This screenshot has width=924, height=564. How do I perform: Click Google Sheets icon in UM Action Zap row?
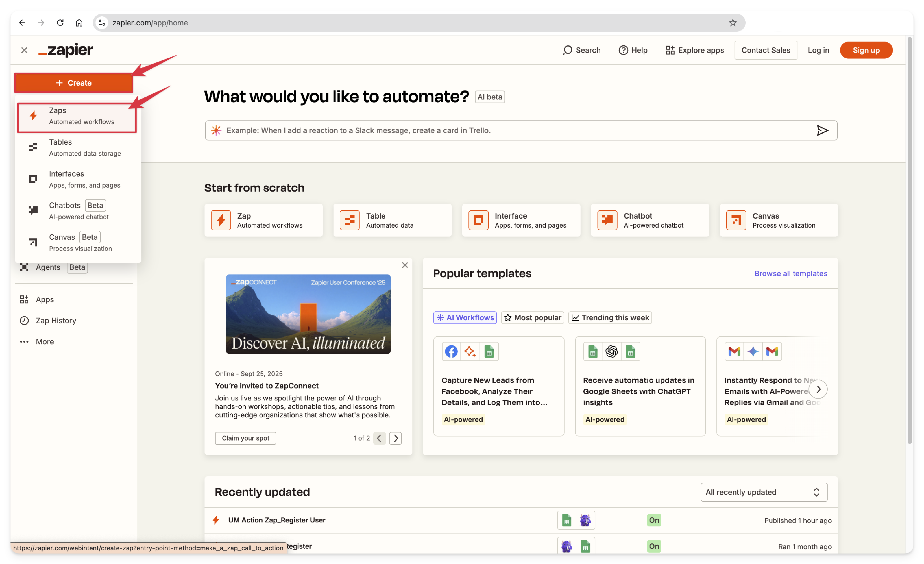pos(566,520)
